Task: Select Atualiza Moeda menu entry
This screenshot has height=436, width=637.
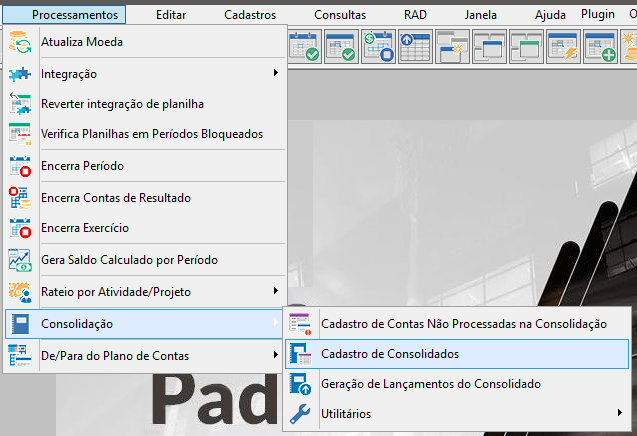Action: 144,42
